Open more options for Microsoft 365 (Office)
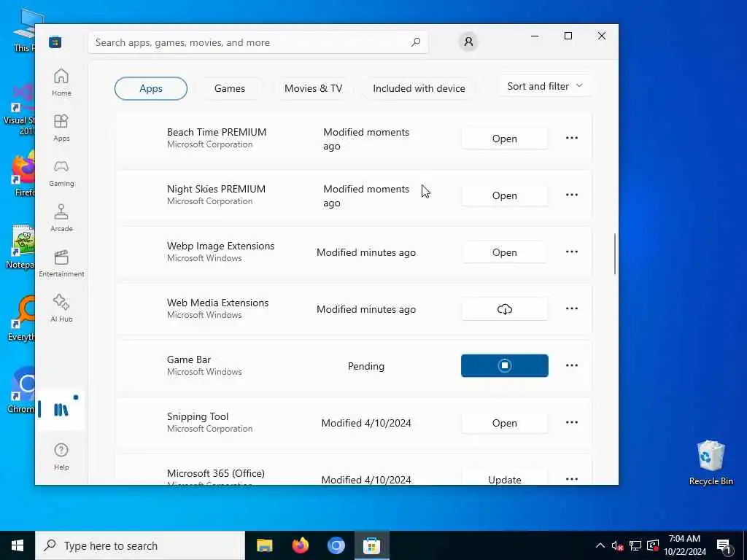The height and width of the screenshot is (560, 747). pyautogui.click(x=572, y=479)
